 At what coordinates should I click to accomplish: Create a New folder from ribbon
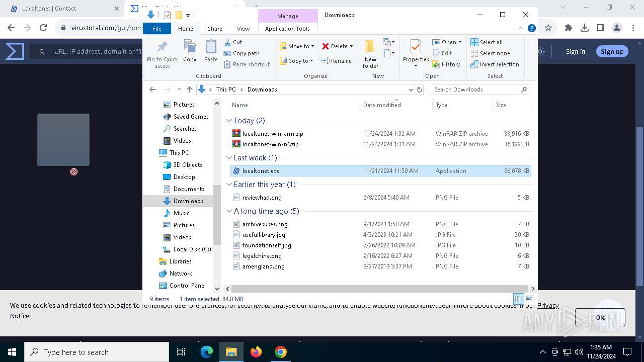click(x=370, y=54)
